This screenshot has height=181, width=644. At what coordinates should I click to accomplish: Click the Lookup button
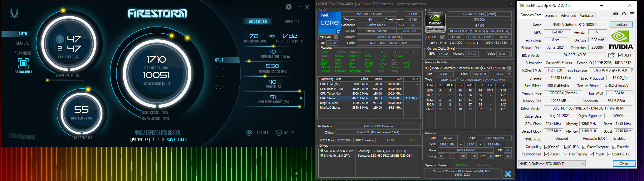(x=621, y=25)
